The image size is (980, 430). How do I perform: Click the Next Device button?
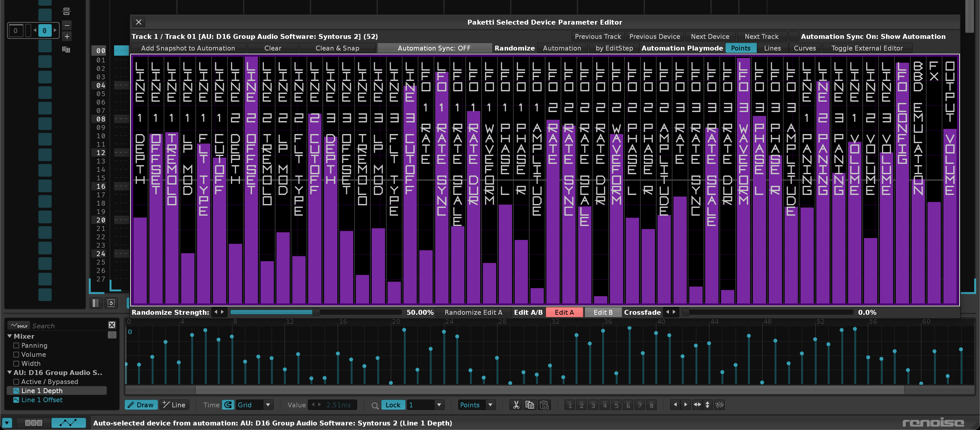pyautogui.click(x=709, y=37)
